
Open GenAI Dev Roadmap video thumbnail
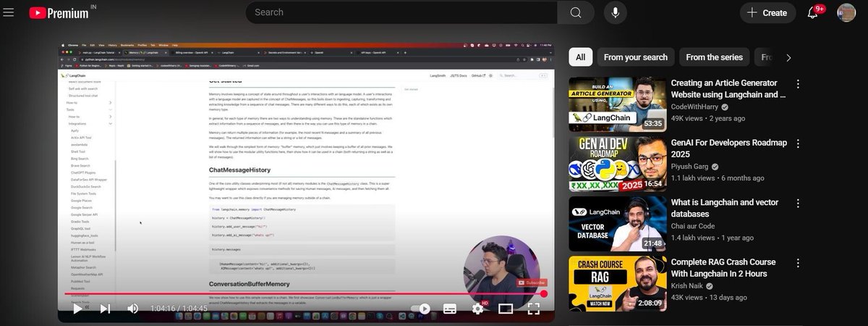(617, 164)
